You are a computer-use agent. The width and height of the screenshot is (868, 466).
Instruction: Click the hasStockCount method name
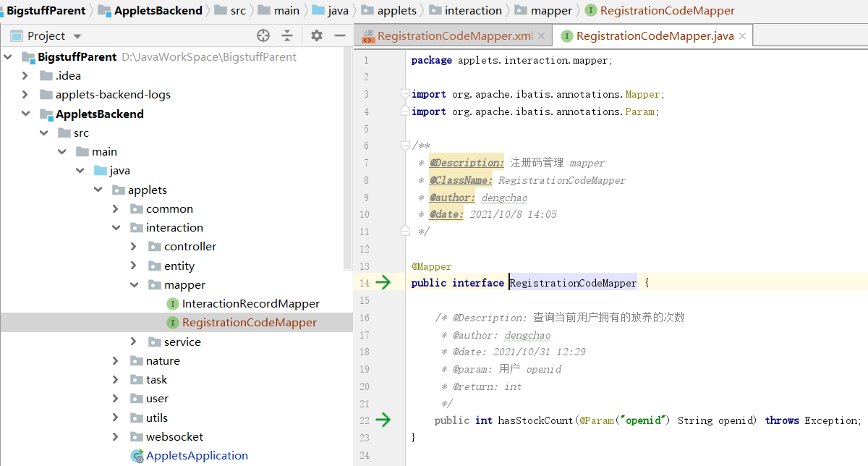[x=535, y=420]
